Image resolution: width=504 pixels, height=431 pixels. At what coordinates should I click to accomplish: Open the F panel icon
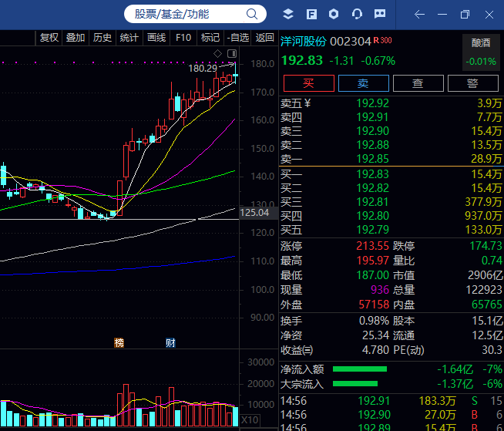point(311,14)
